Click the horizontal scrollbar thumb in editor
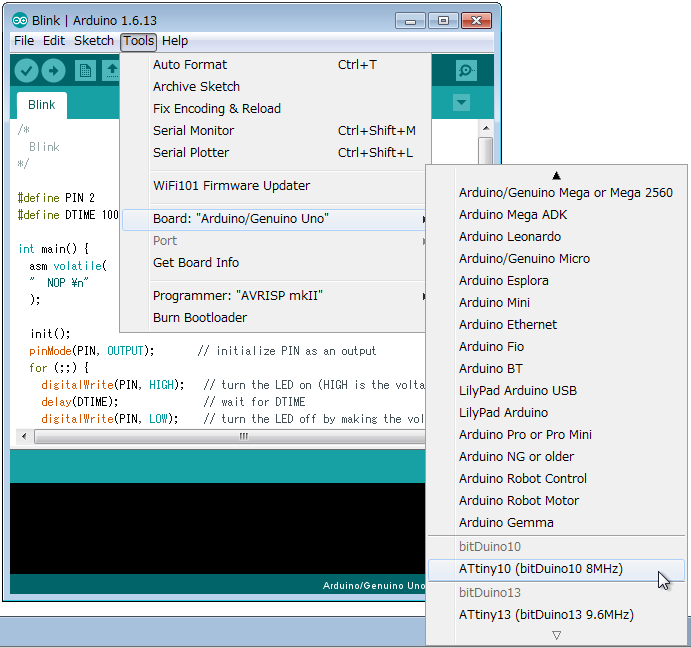The image size is (691, 648). point(230,436)
